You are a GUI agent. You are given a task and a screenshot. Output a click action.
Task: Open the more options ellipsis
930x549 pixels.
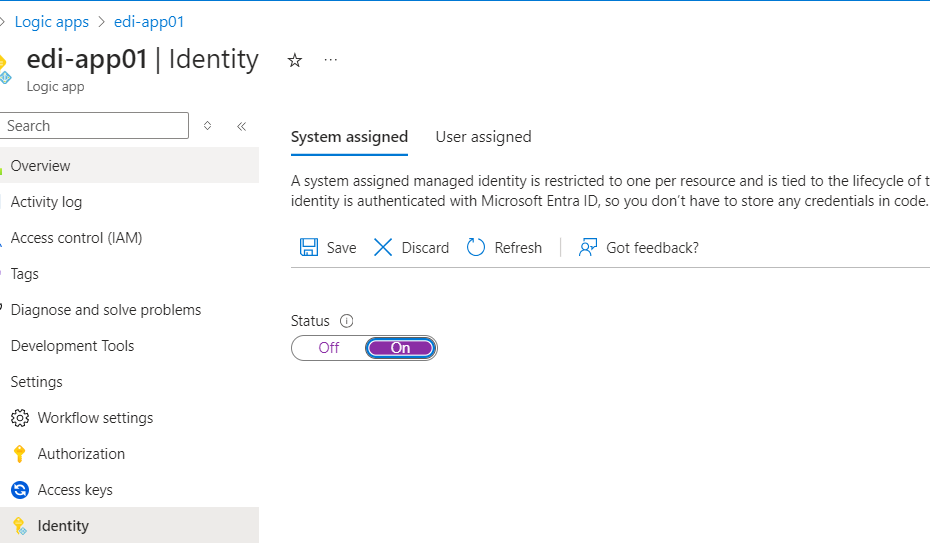pyautogui.click(x=331, y=60)
